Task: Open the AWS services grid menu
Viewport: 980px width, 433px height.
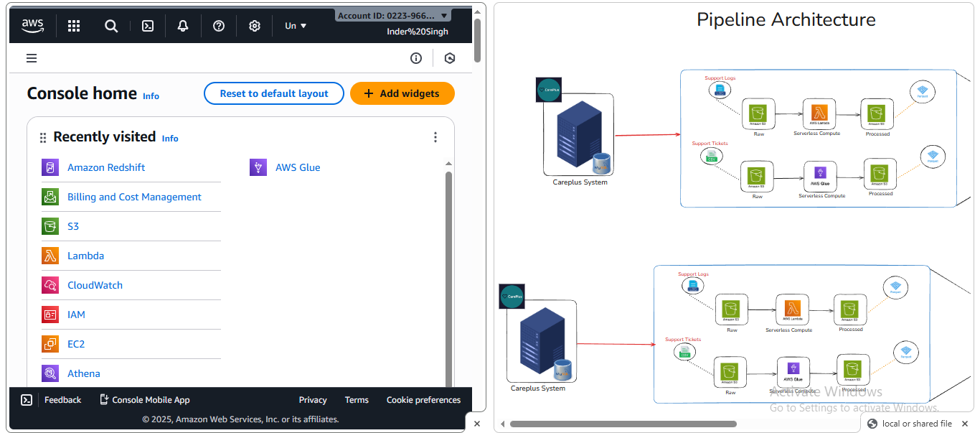Action: tap(74, 26)
